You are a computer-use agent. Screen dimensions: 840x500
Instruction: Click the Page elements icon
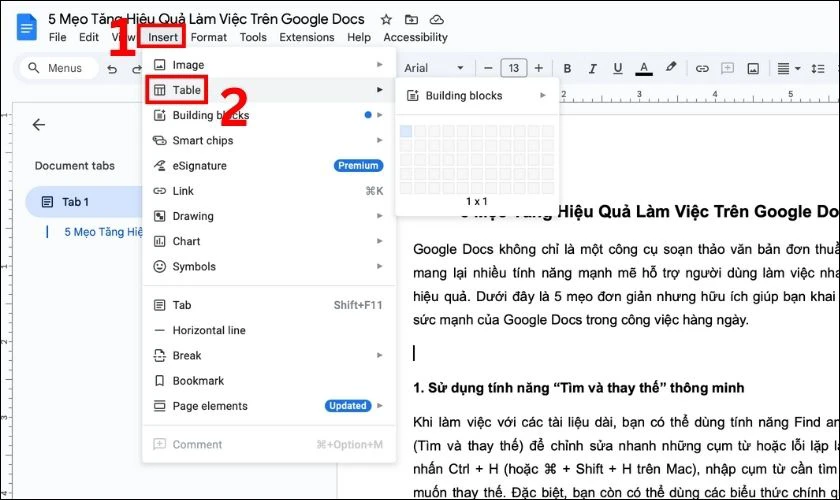[x=160, y=406]
